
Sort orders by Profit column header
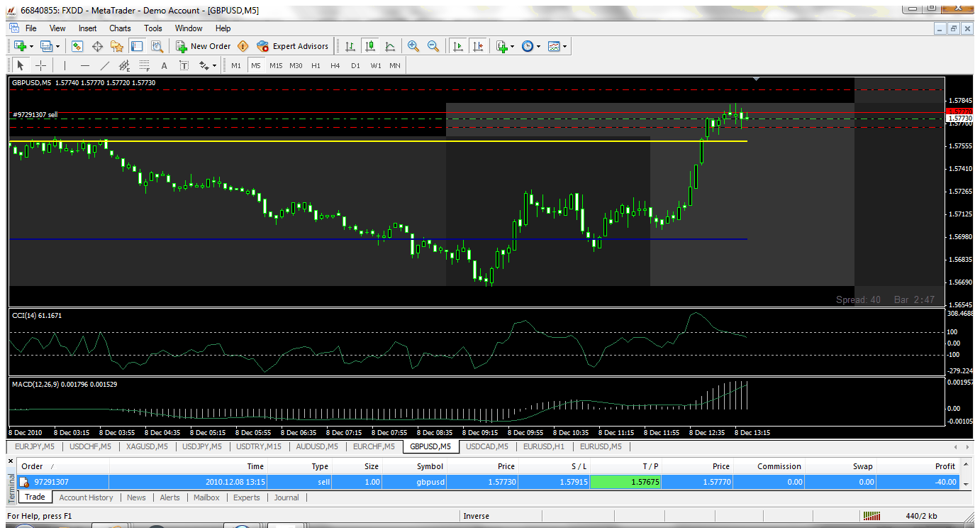tap(945, 466)
